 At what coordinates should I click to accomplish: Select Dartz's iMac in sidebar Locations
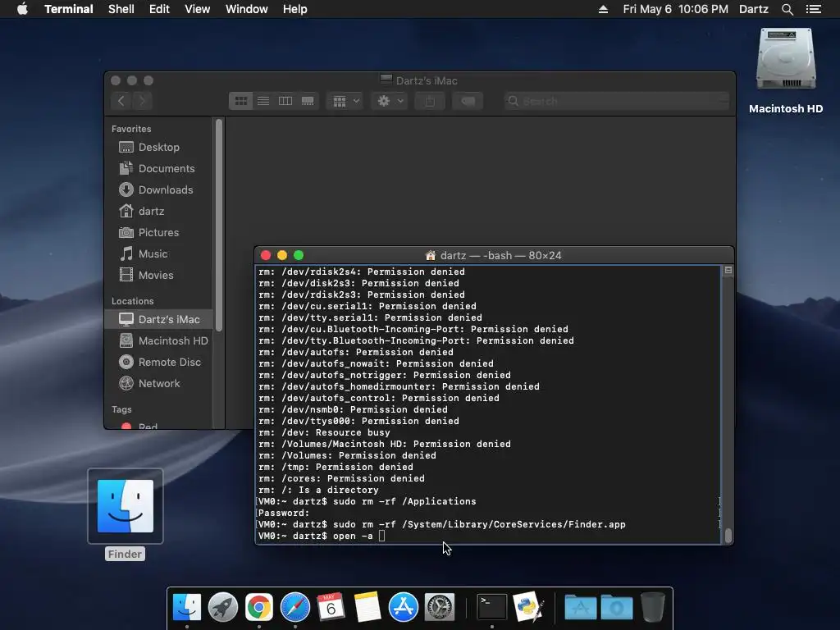coord(159,319)
